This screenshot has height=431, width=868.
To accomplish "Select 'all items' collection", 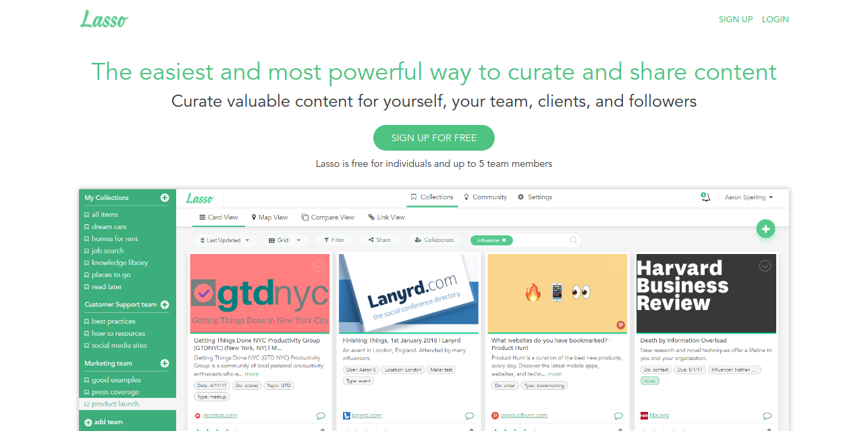I will coord(105,215).
